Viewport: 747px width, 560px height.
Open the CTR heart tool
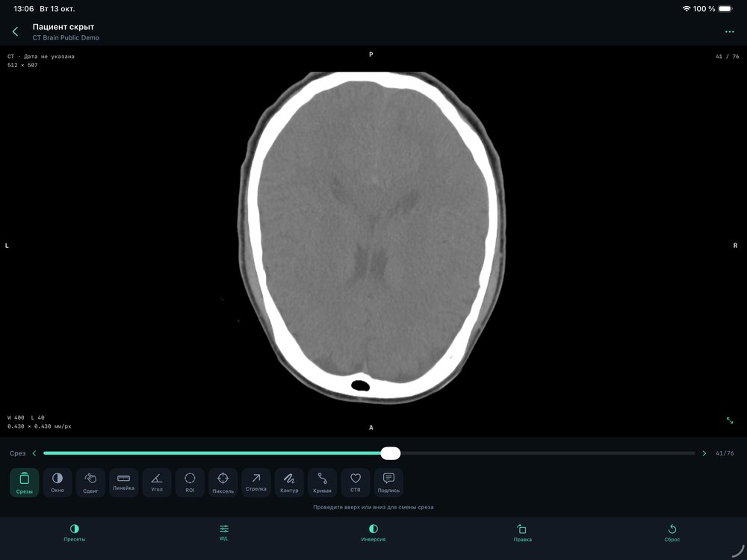point(356,482)
